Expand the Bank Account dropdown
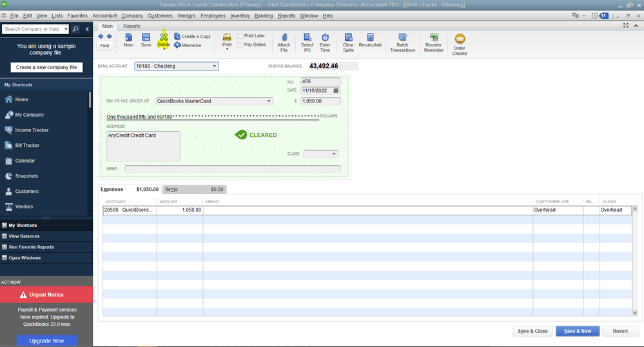 (x=214, y=66)
